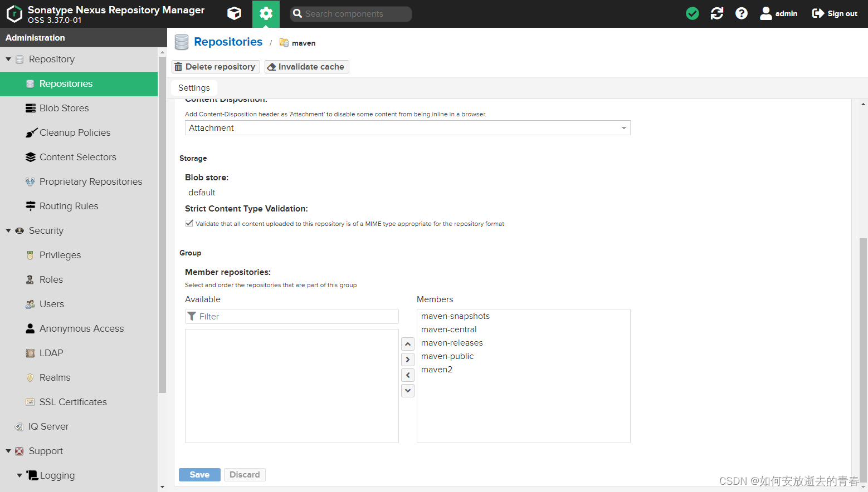Collapse the Security tree section
This screenshot has height=492, width=868.
pos(8,230)
